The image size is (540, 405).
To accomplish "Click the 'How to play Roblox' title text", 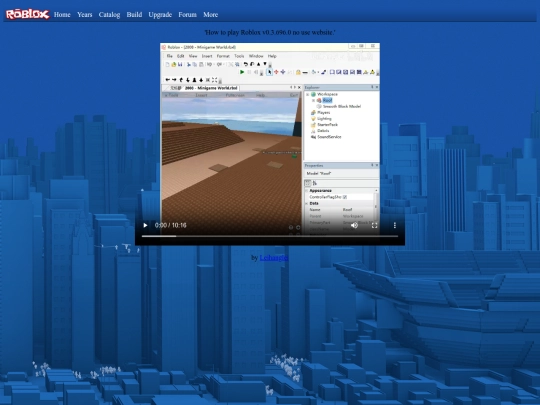I will 270,32.
